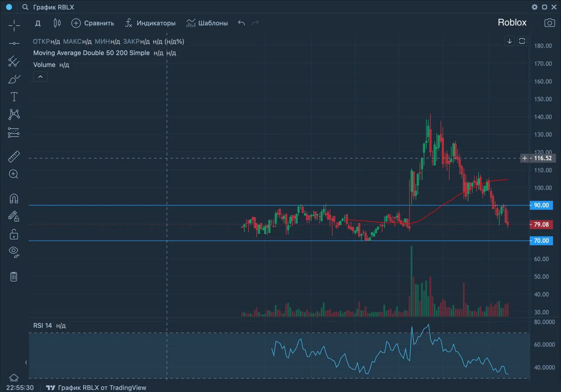Select the ruler measure tool

click(14, 156)
